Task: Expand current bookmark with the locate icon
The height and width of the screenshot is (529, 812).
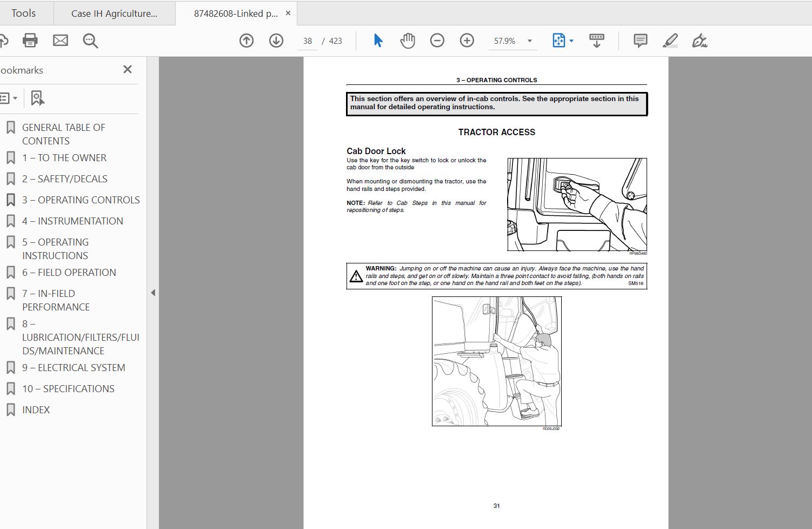Action: tap(36, 98)
